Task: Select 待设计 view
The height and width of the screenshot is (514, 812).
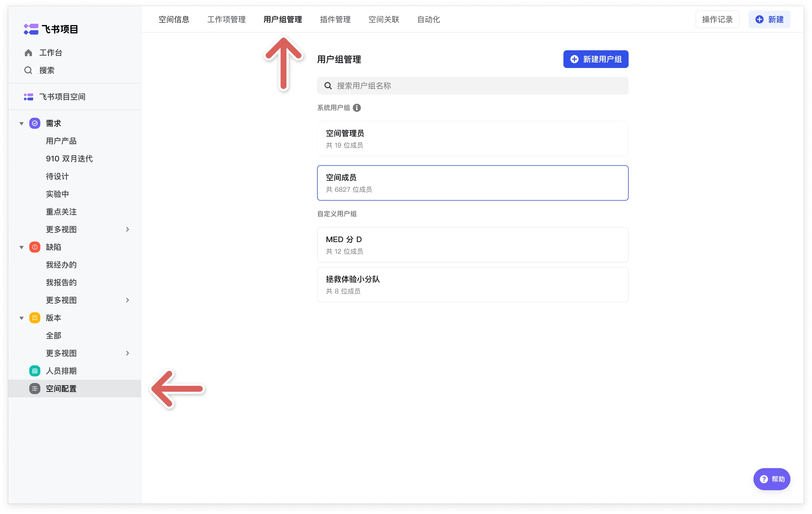Action: 57,177
